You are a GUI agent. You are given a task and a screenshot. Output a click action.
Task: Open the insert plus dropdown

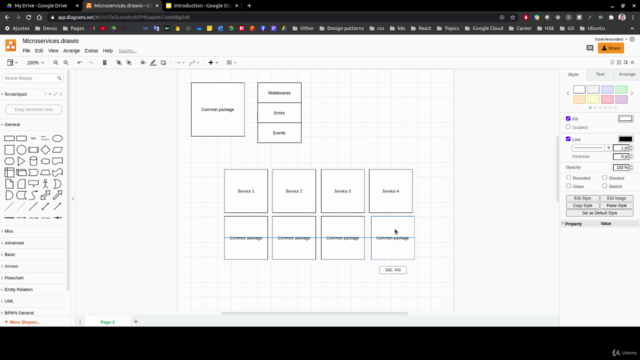213,63
